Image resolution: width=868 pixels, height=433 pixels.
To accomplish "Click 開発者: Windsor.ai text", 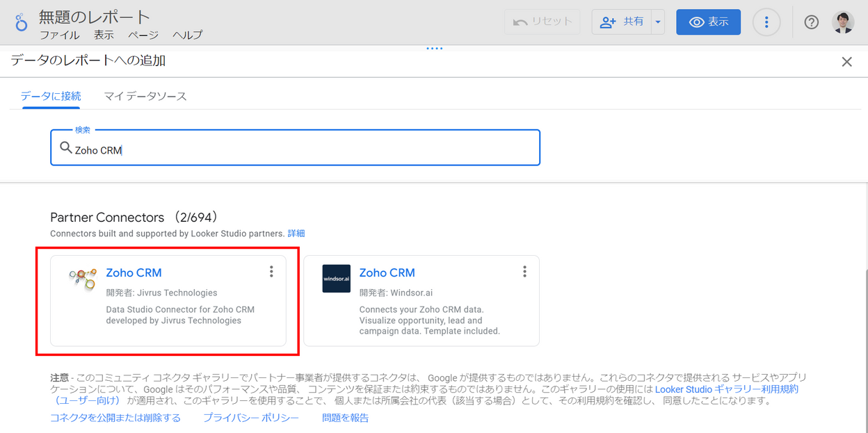I will (x=396, y=293).
